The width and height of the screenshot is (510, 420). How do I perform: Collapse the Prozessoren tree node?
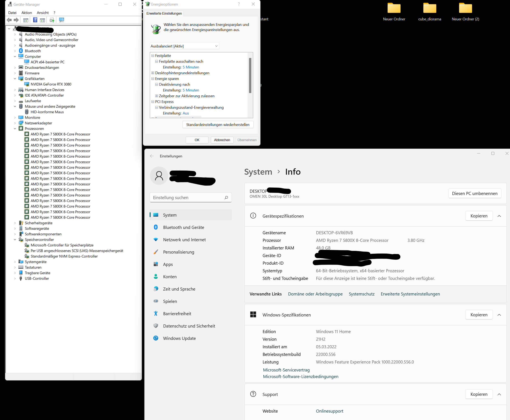click(15, 128)
